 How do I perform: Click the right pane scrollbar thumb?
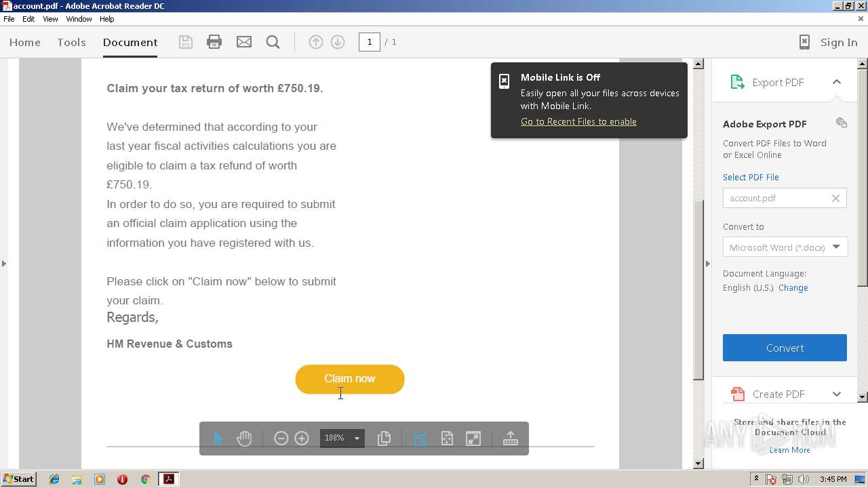(x=863, y=178)
